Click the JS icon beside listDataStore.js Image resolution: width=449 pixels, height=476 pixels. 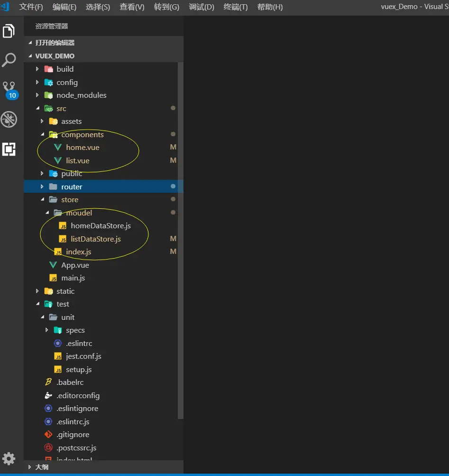point(63,239)
